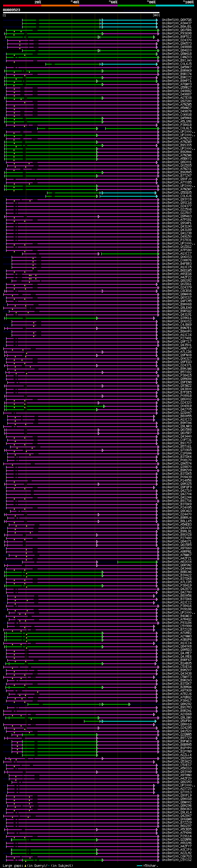
Task: Select hit label UniRef100_Q43440
Action: click(x=177, y=436)
